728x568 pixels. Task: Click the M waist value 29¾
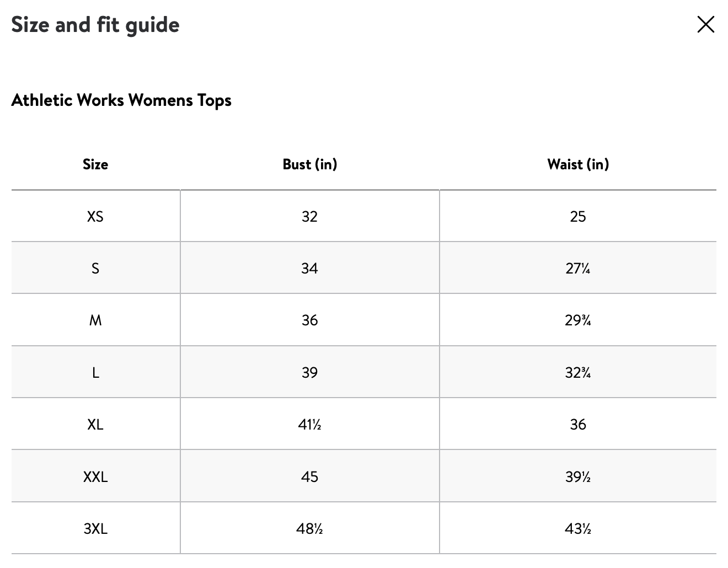[x=577, y=320]
